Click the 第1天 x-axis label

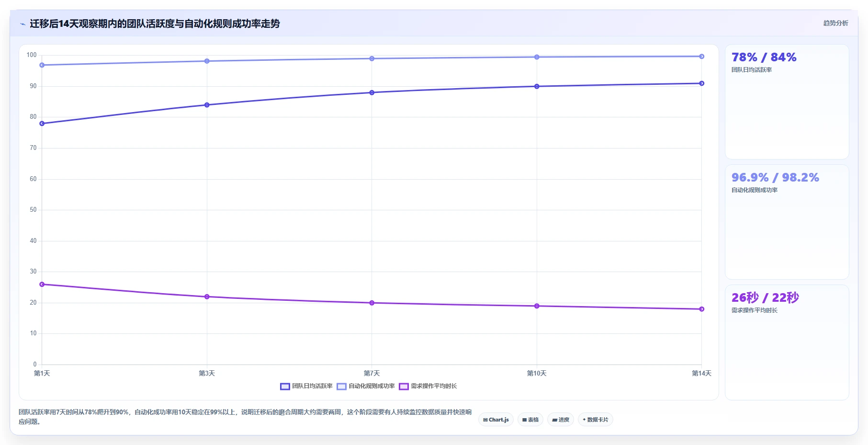(42, 373)
